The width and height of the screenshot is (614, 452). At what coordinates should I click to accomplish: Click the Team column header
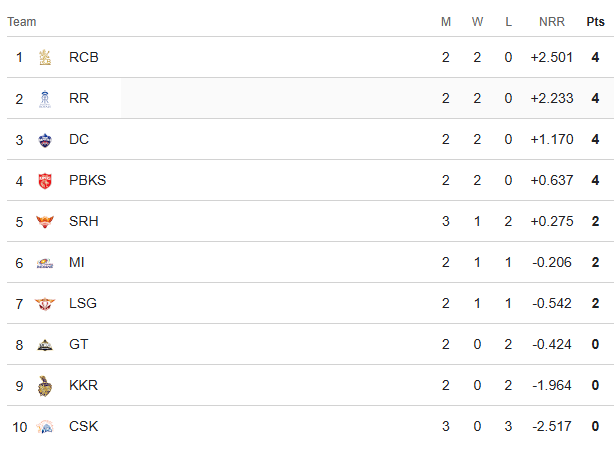[x=22, y=22]
